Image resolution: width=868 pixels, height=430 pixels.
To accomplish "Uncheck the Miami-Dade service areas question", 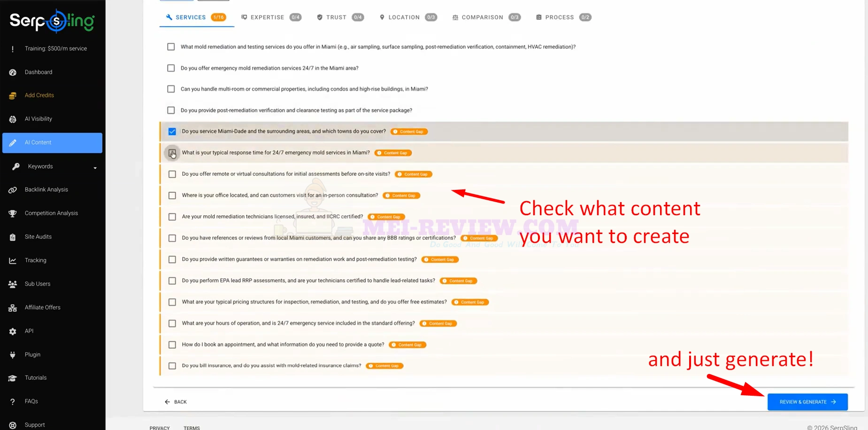I will pos(172,132).
